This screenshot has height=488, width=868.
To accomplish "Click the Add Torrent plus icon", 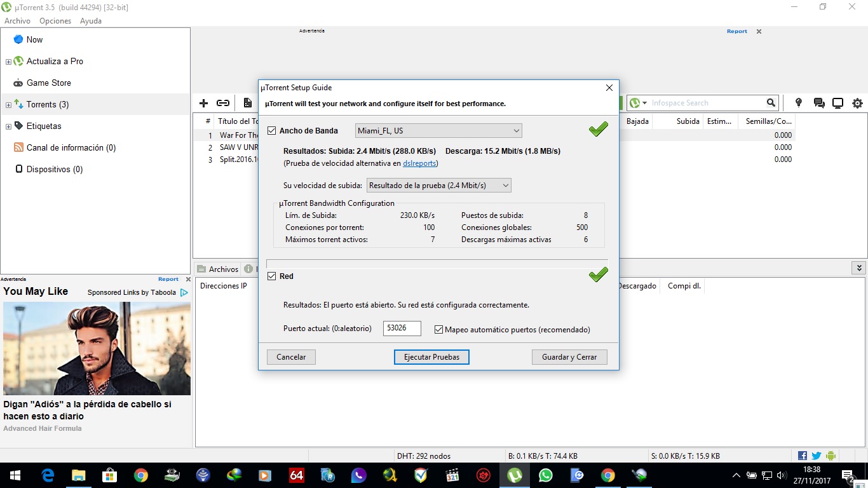I will tap(204, 103).
